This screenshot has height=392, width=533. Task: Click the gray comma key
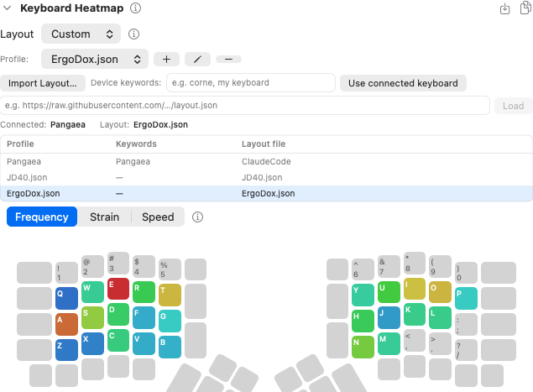pos(415,340)
